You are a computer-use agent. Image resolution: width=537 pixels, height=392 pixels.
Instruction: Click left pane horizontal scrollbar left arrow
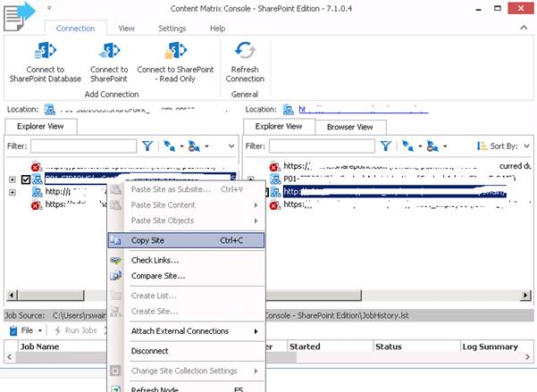pos(12,295)
